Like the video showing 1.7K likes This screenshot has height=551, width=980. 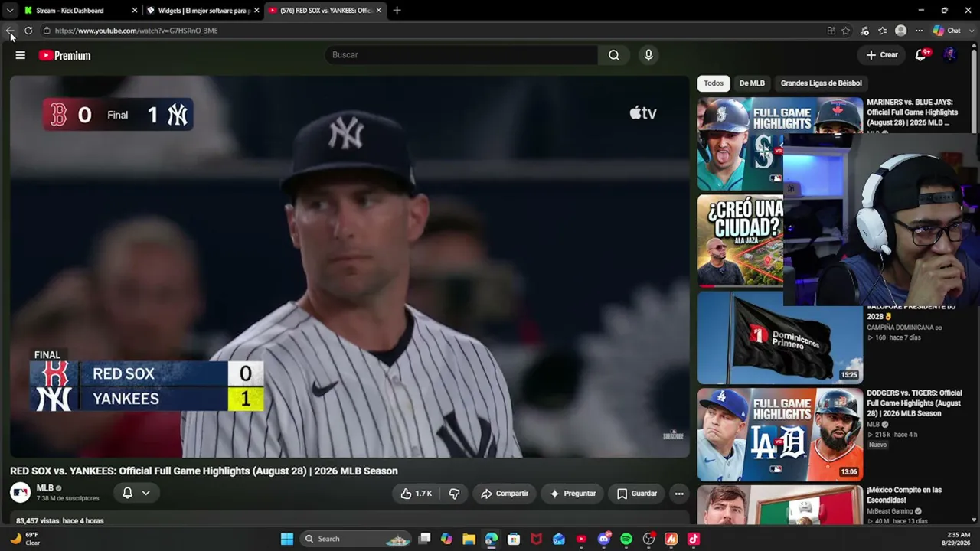[416, 494]
